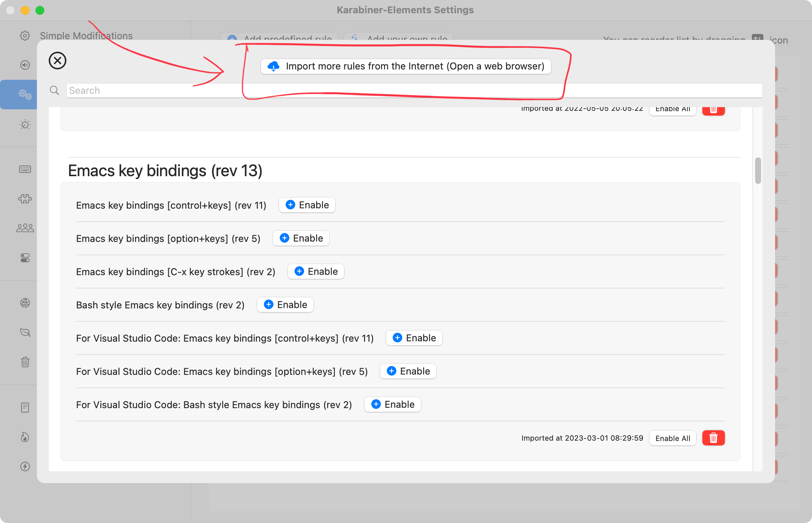Click the Emacs key bindings (rev 13) heading
The height and width of the screenshot is (523, 812).
point(165,171)
